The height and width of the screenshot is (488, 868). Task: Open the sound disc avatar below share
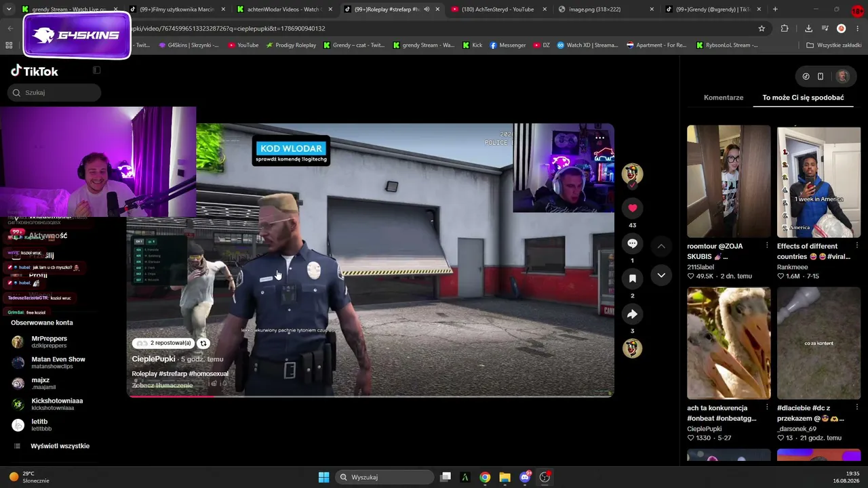coord(632,348)
